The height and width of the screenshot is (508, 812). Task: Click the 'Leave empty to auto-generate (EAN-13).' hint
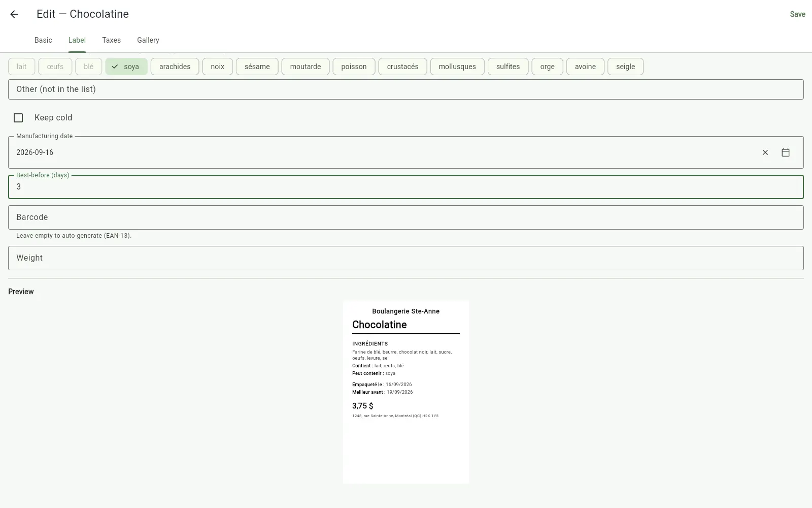pyautogui.click(x=74, y=236)
